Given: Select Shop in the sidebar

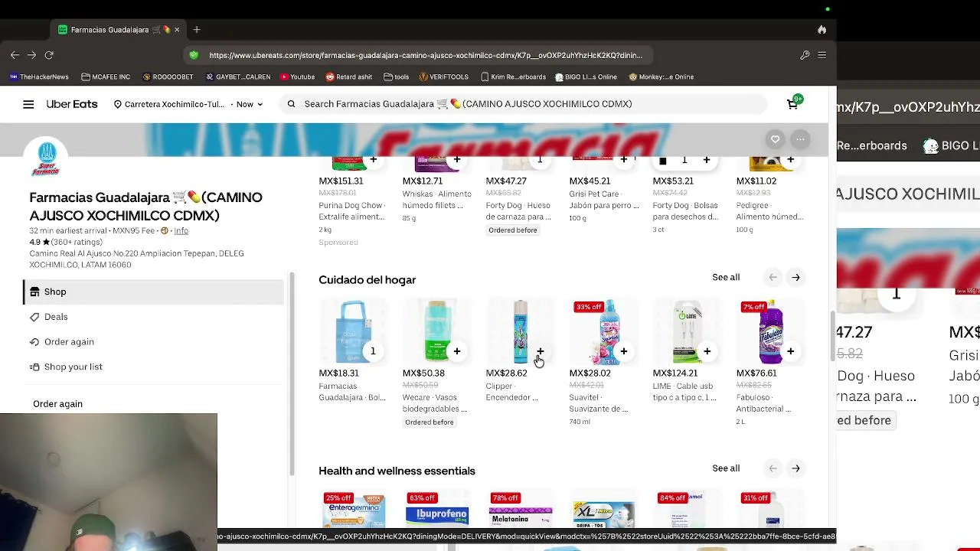Looking at the screenshot, I should coord(153,292).
